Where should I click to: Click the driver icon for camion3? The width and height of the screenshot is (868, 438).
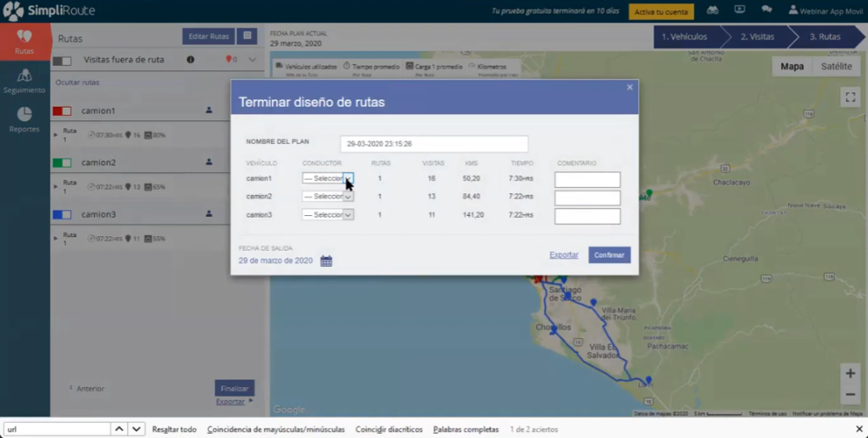click(209, 213)
